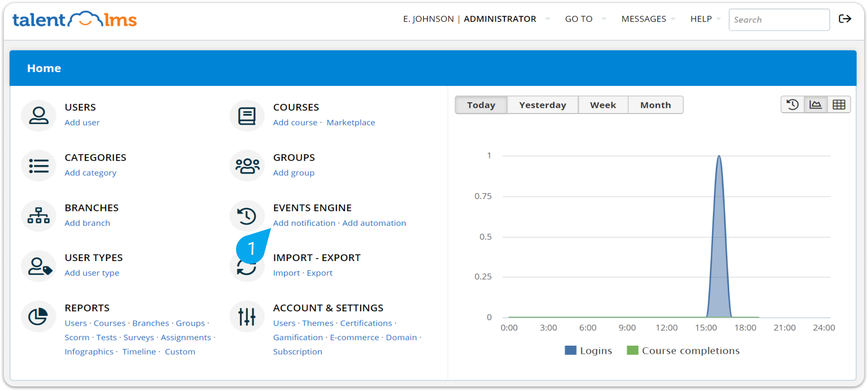
Task: Open the Marketplace link
Action: point(351,122)
